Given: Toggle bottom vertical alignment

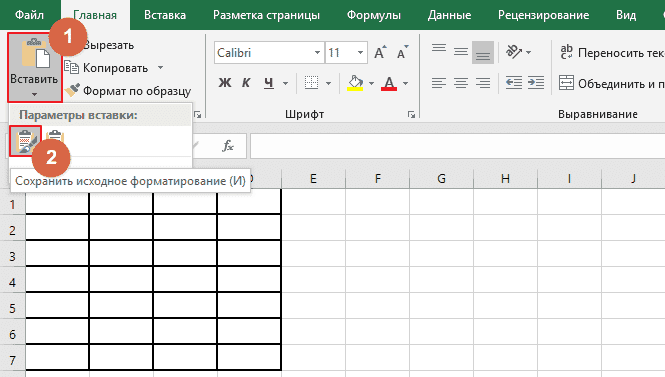Looking at the screenshot, I should [x=483, y=52].
